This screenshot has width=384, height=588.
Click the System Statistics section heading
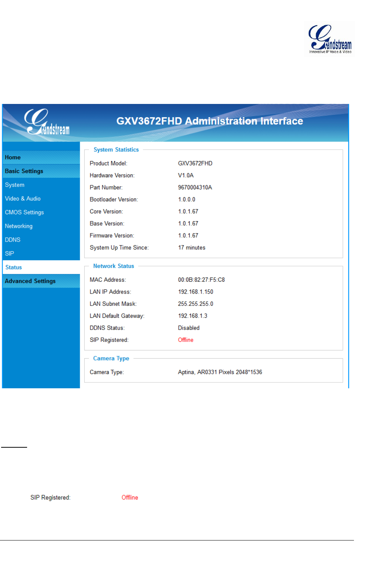click(116, 150)
